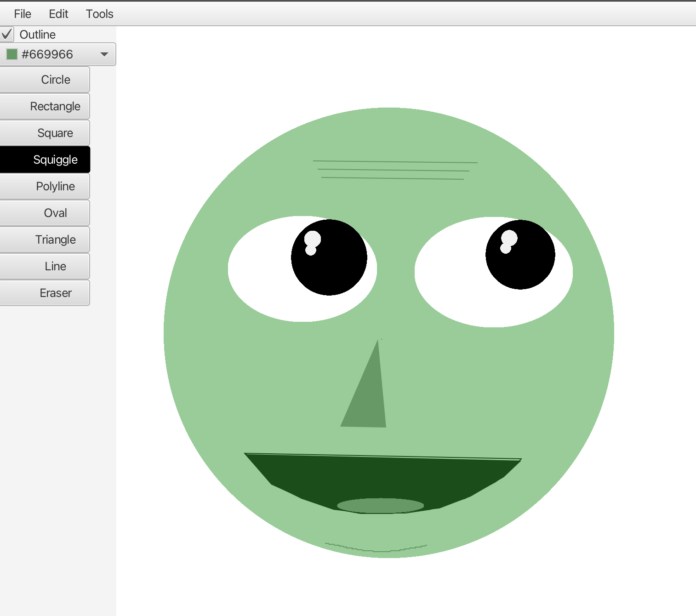Open the File menu

click(23, 14)
